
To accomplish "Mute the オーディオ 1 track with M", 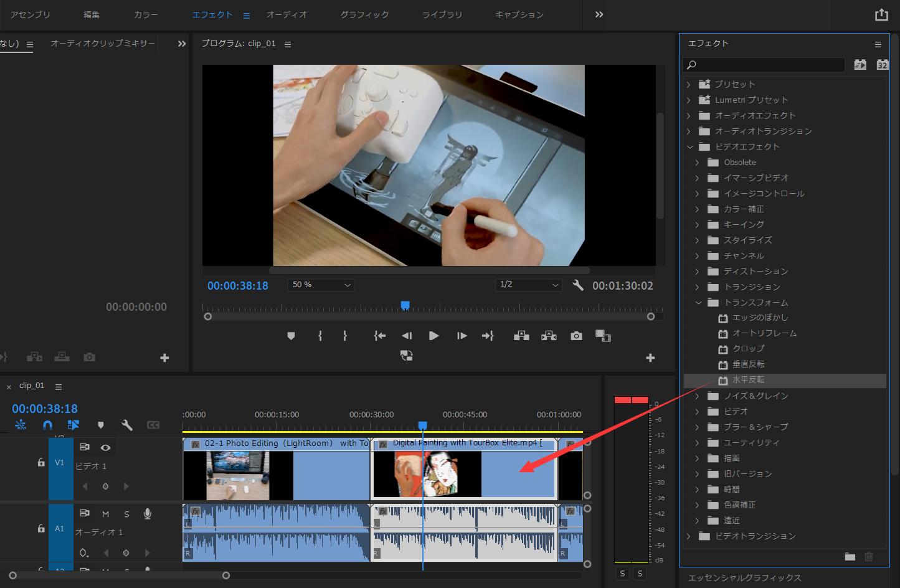I will coord(105,514).
